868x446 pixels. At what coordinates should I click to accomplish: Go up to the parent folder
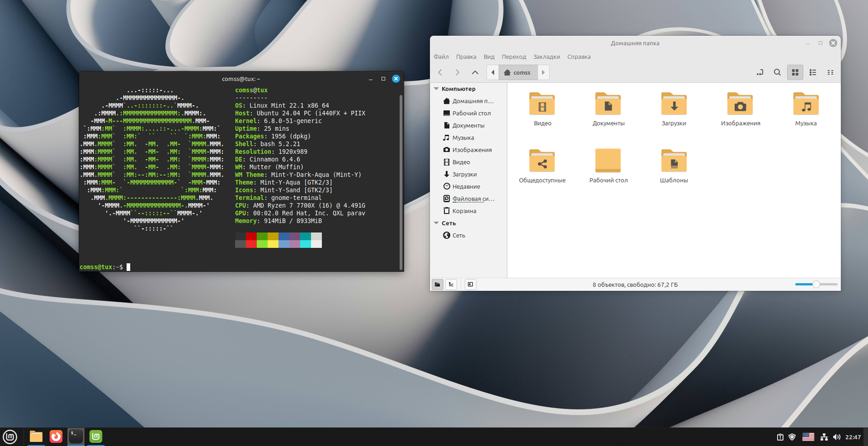[475, 72]
